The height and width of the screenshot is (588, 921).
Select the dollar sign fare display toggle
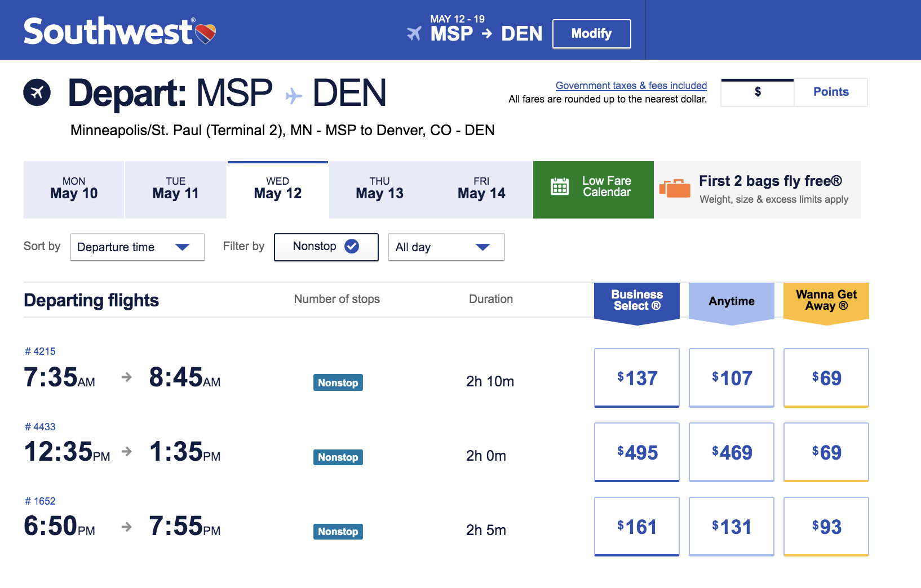coord(757,92)
